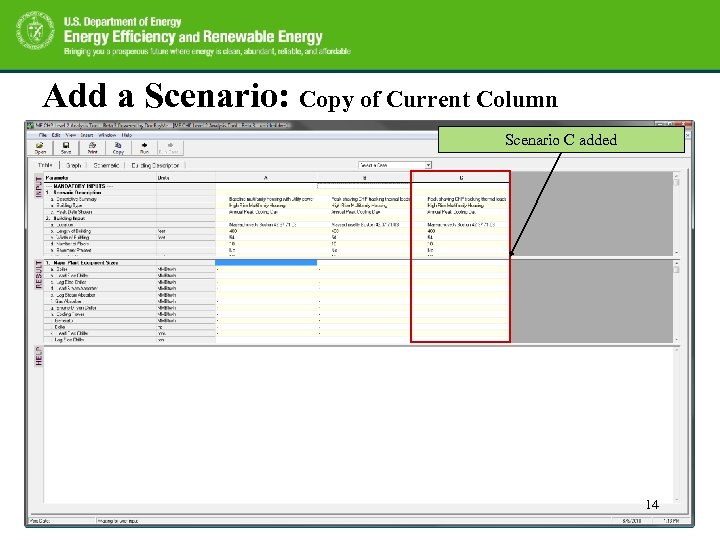Open the Help menu
The height and width of the screenshot is (540, 720).
127,135
